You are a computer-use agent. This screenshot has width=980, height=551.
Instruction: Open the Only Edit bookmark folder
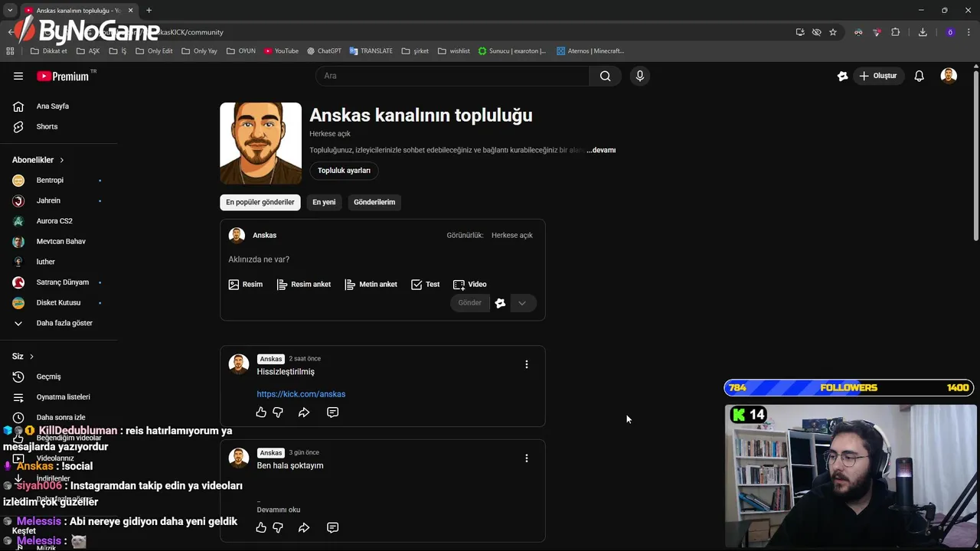[x=154, y=51]
